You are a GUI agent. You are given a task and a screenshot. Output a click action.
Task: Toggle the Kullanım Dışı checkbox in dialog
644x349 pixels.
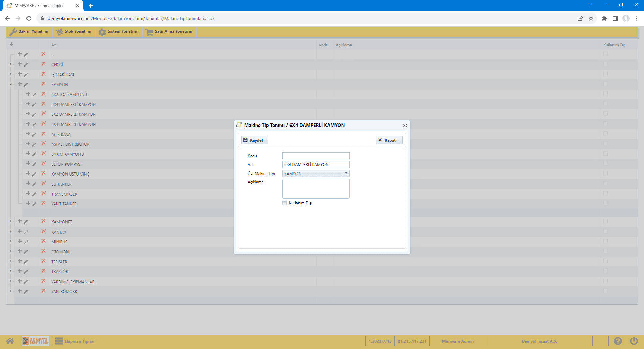tap(285, 203)
